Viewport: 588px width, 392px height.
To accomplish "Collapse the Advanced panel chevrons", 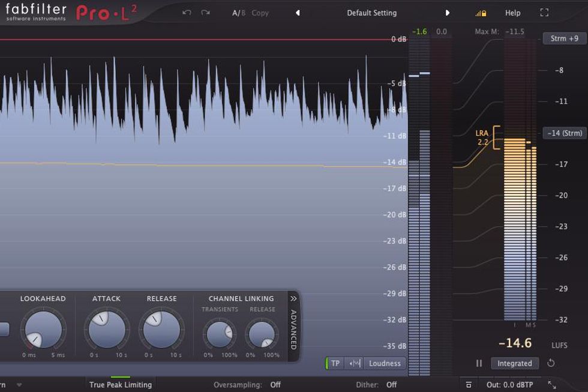I will coord(293,298).
